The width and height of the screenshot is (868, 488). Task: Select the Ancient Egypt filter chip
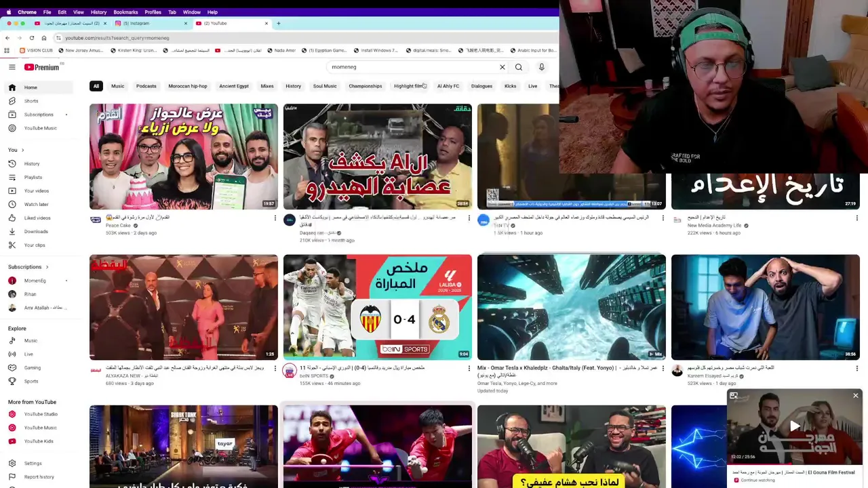click(x=234, y=86)
